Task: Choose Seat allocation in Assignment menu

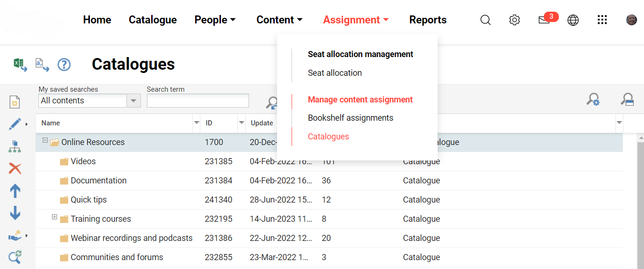Action: click(x=335, y=73)
